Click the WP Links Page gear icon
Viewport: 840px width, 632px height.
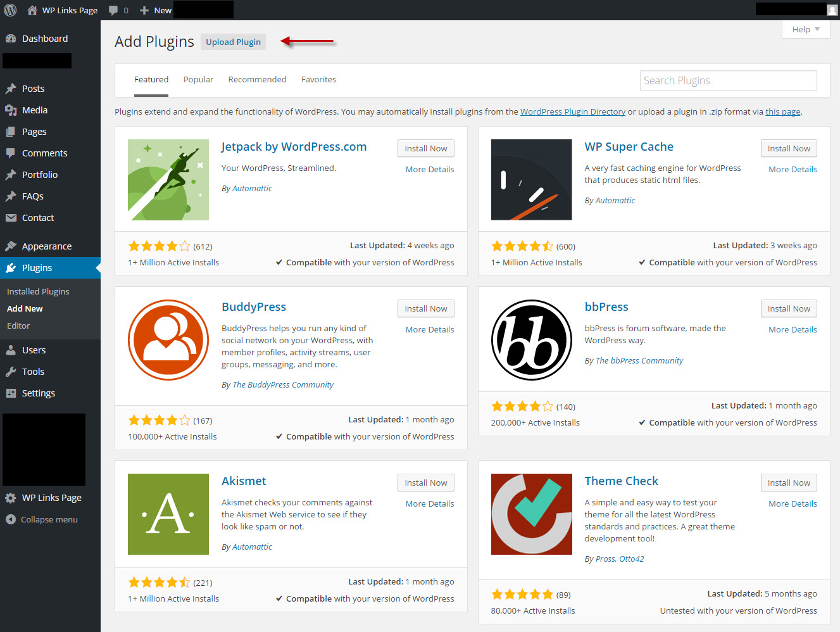11,498
